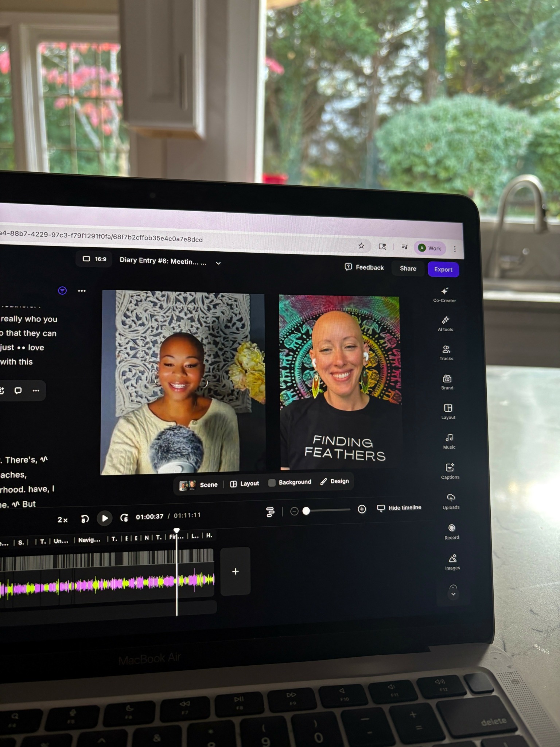Viewport: 560px width, 747px height.
Task: Open AI tools in sidebar
Action: [446, 324]
